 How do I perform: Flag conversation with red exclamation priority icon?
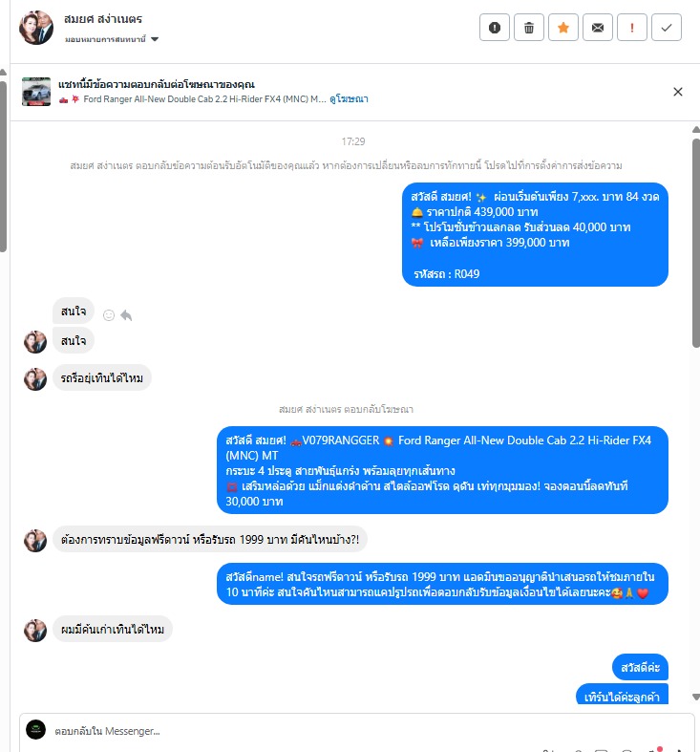pyautogui.click(x=632, y=28)
